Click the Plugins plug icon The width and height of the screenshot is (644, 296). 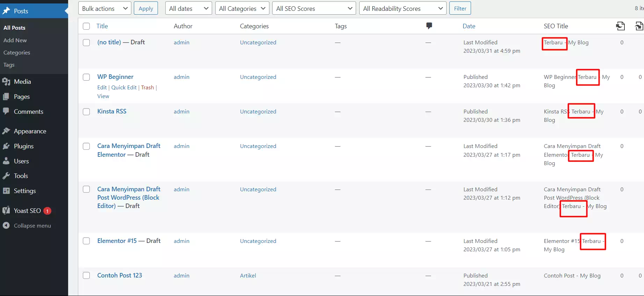point(6,146)
